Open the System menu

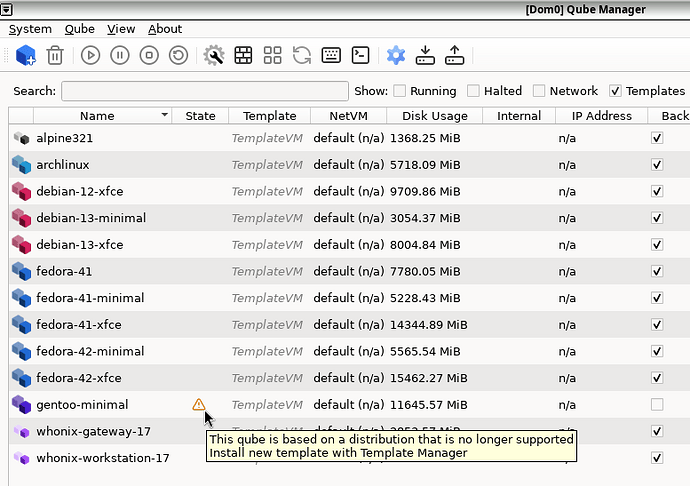point(30,29)
